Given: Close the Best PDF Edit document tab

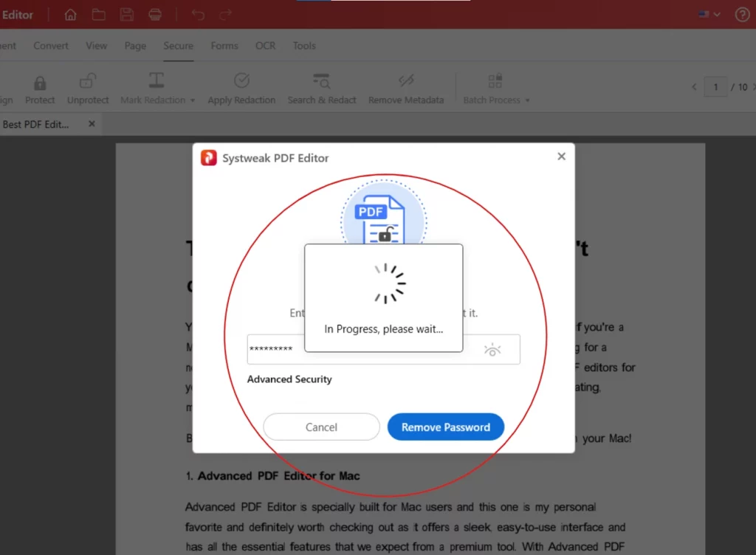Looking at the screenshot, I should tap(92, 124).
